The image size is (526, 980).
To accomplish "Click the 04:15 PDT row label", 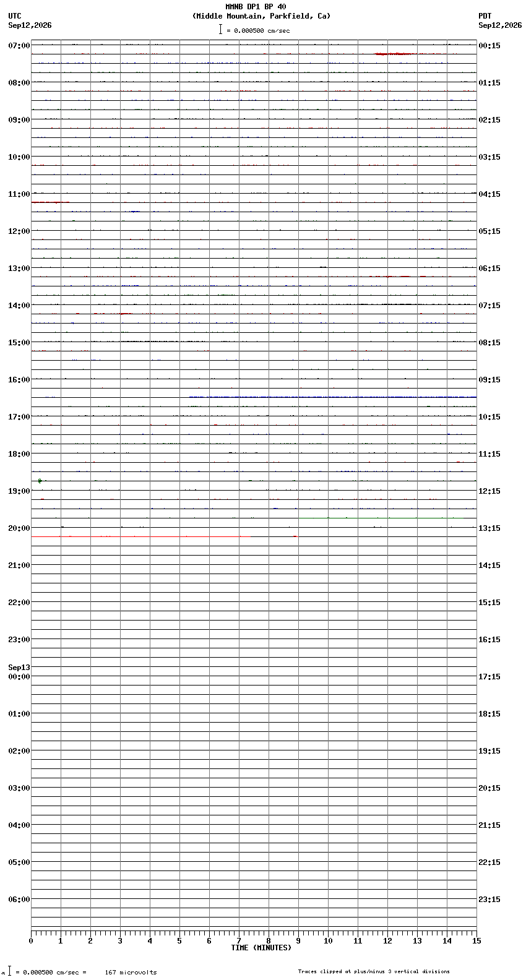I will (x=489, y=194).
